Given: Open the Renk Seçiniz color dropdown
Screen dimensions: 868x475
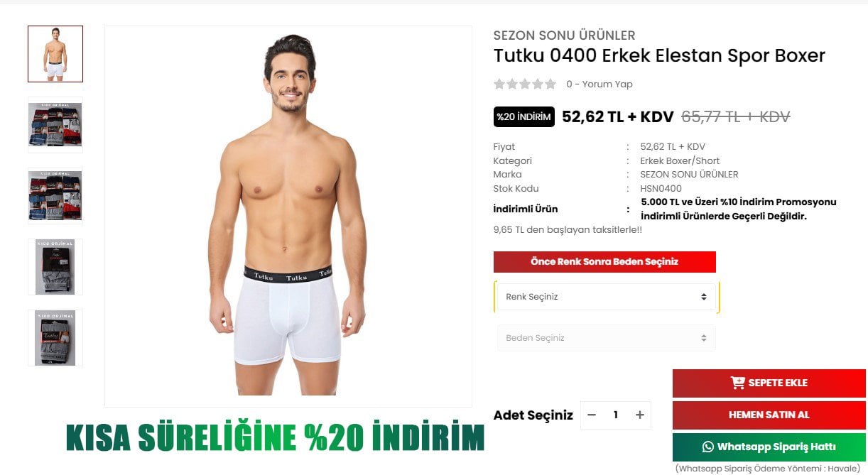Looking at the screenshot, I should tap(607, 297).
